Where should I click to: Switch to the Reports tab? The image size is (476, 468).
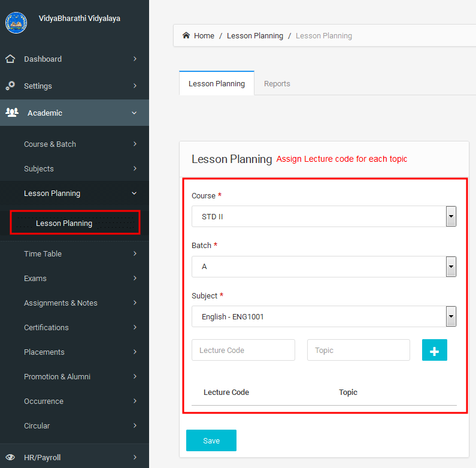pyautogui.click(x=277, y=83)
